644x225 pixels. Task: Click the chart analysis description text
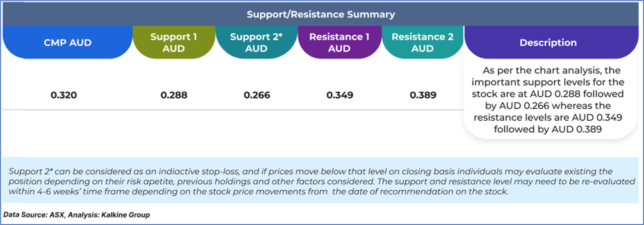pyautogui.click(x=548, y=100)
